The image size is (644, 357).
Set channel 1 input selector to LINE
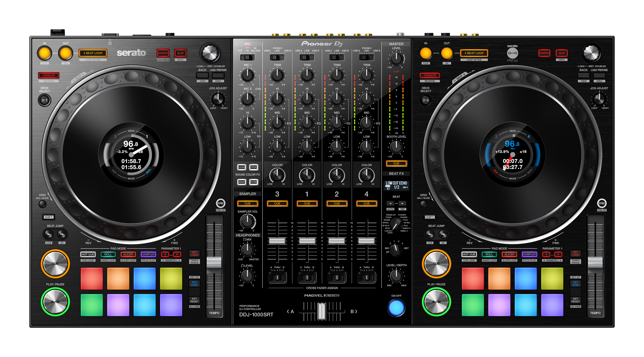click(x=307, y=58)
